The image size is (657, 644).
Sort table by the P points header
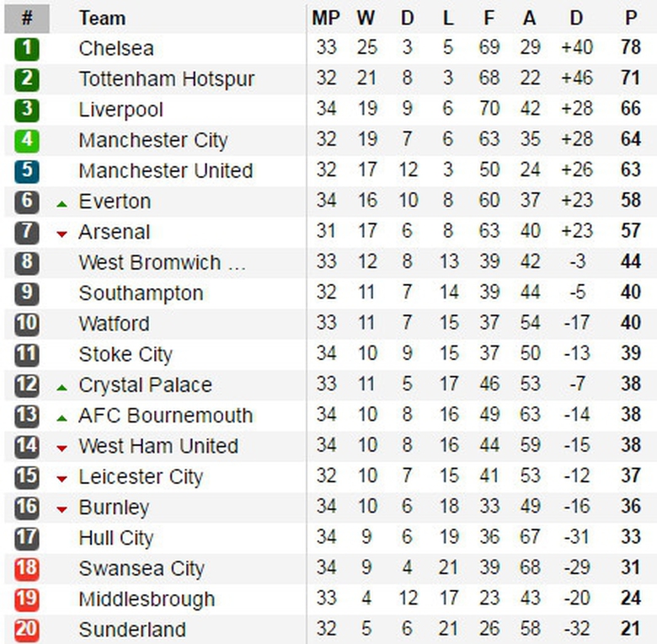point(631,18)
